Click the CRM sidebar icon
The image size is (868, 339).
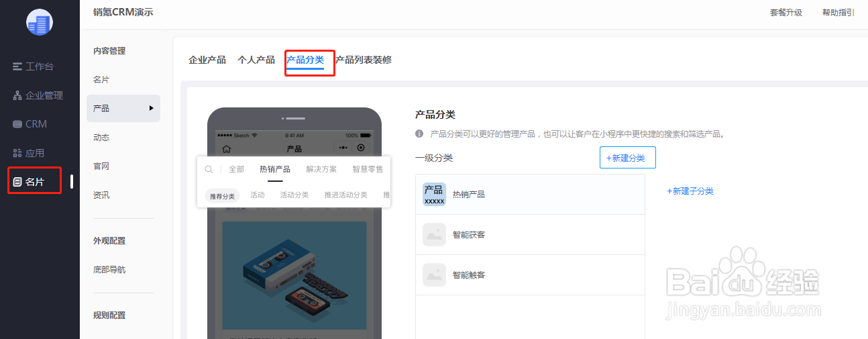(17, 124)
